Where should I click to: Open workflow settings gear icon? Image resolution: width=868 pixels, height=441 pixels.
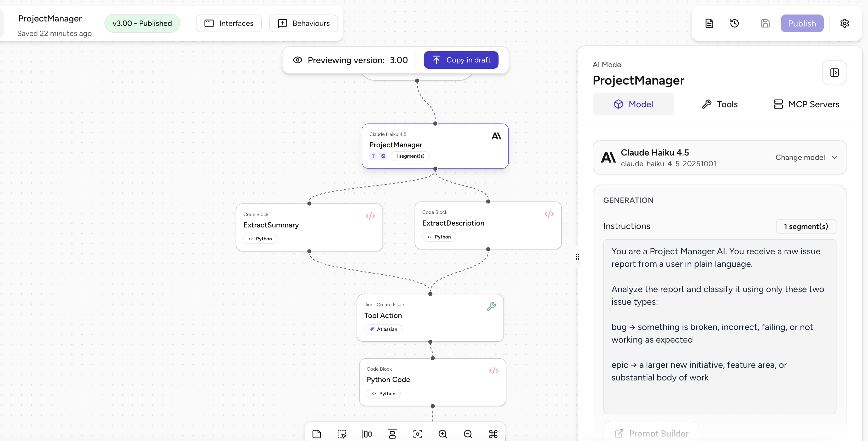coord(844,23)
